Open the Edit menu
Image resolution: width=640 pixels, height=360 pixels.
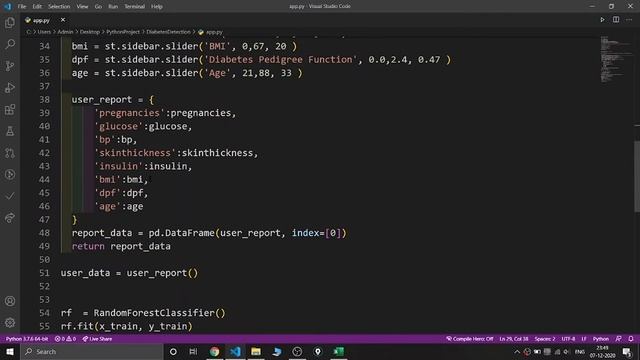pos(37,6)
